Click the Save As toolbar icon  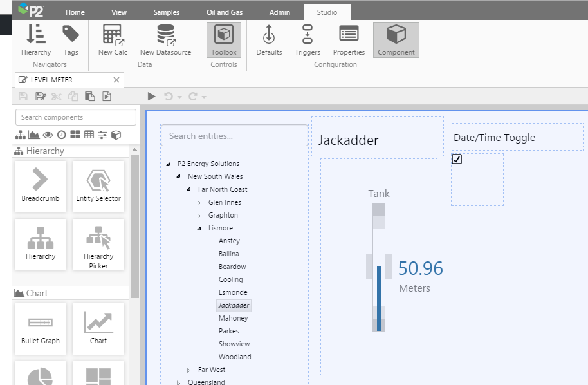(40, 97)
